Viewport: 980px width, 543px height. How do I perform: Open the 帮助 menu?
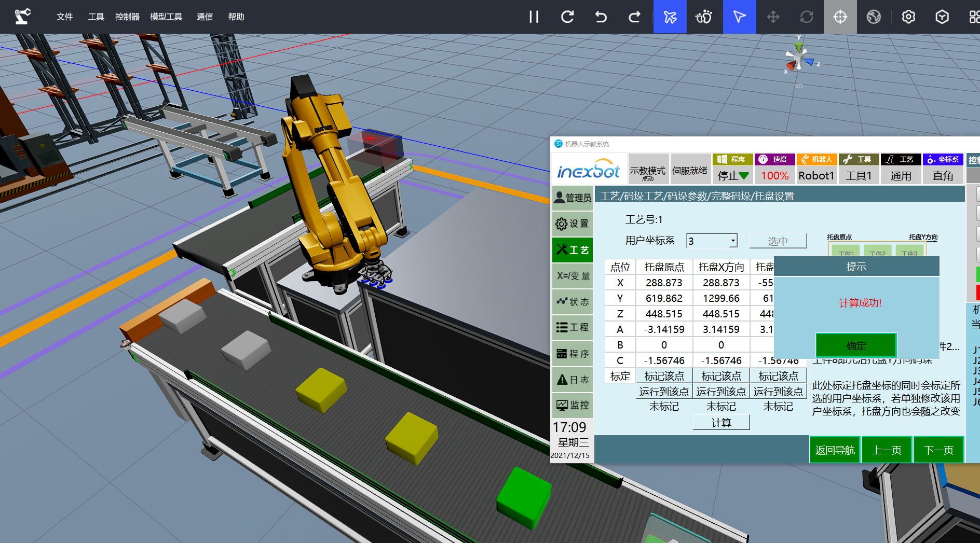[x=236, y=17]
